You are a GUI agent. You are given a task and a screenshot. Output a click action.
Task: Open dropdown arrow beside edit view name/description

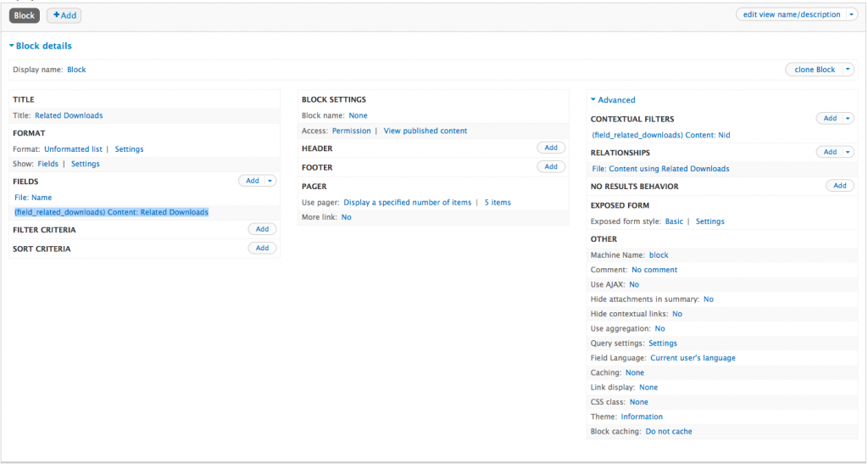[851, 14]
